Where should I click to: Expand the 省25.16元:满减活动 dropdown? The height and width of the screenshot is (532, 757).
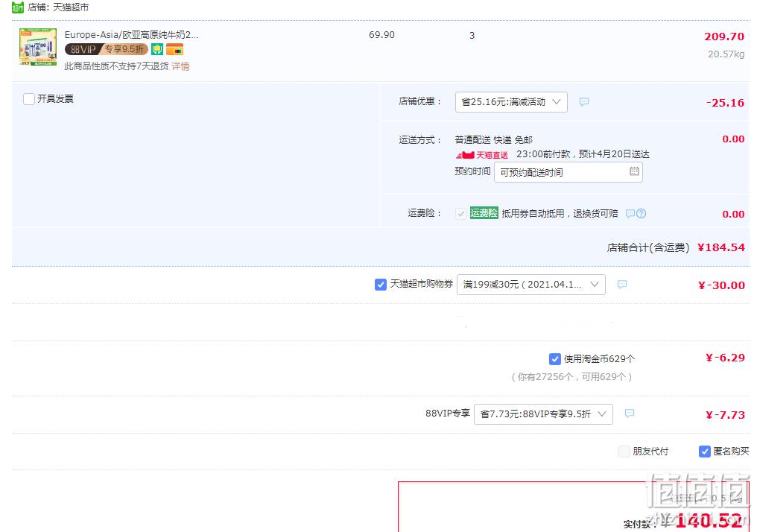pyautogui.click(x=511, y=102)
